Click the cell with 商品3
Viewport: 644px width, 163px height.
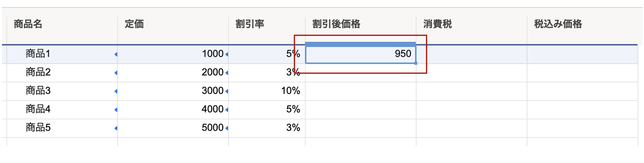pos(62,91)
